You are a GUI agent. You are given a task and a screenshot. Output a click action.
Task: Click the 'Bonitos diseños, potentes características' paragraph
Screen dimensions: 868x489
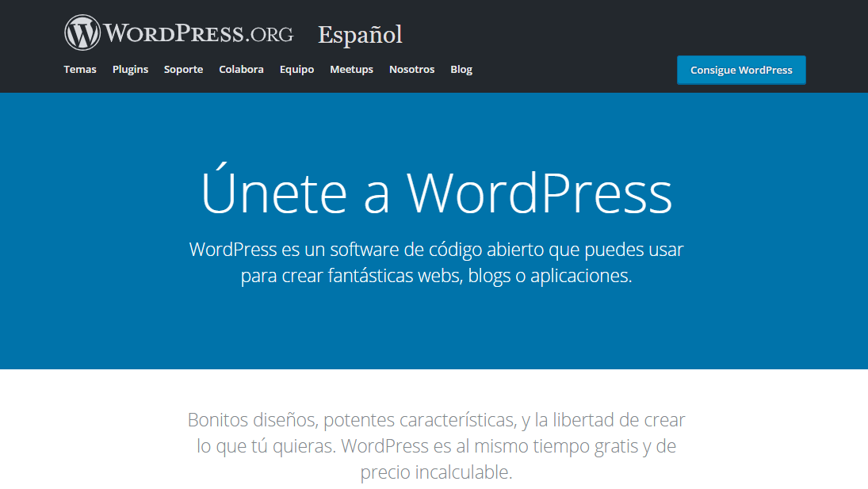(x=436, y=446)
